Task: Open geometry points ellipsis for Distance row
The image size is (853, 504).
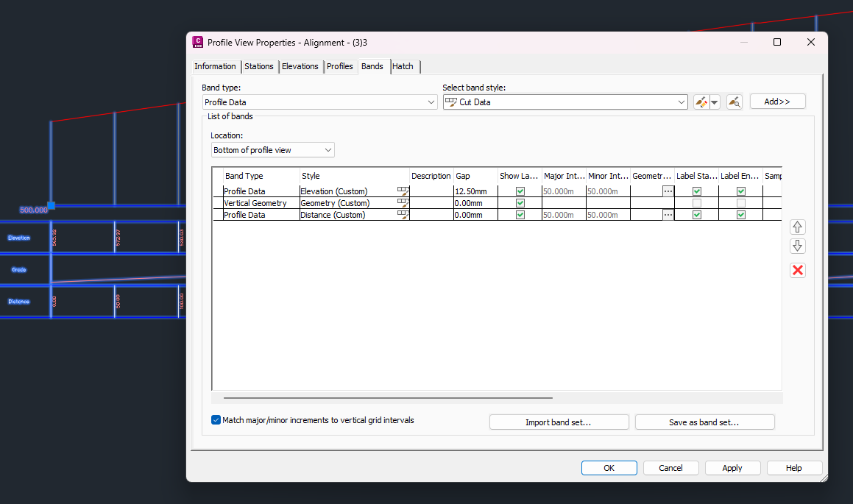Action: tap(668, 215)
